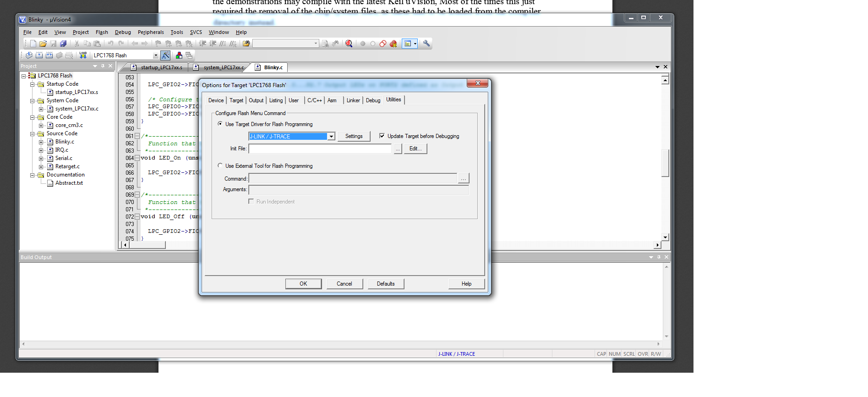Click the New file toolbar icon
This screenshot has width=868, height=397.
[x=33, y=44]
